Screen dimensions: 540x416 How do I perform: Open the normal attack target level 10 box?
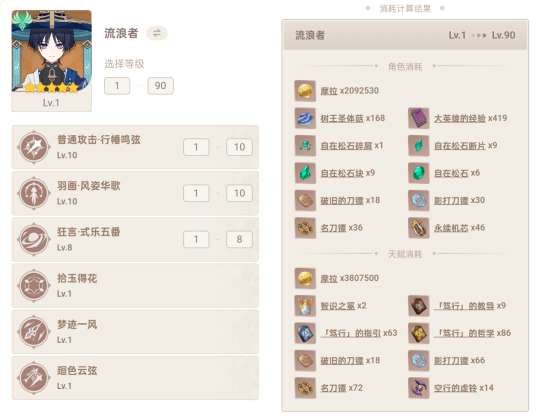239,147
